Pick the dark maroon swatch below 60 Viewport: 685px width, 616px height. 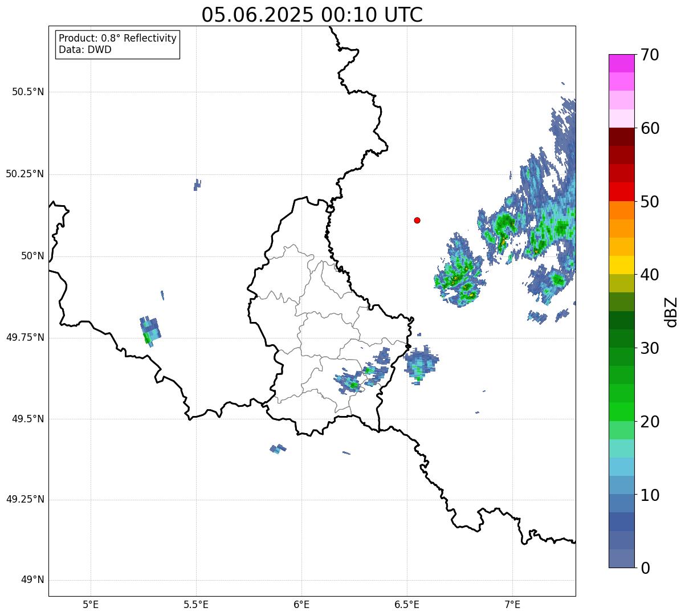tap(621, 137)
